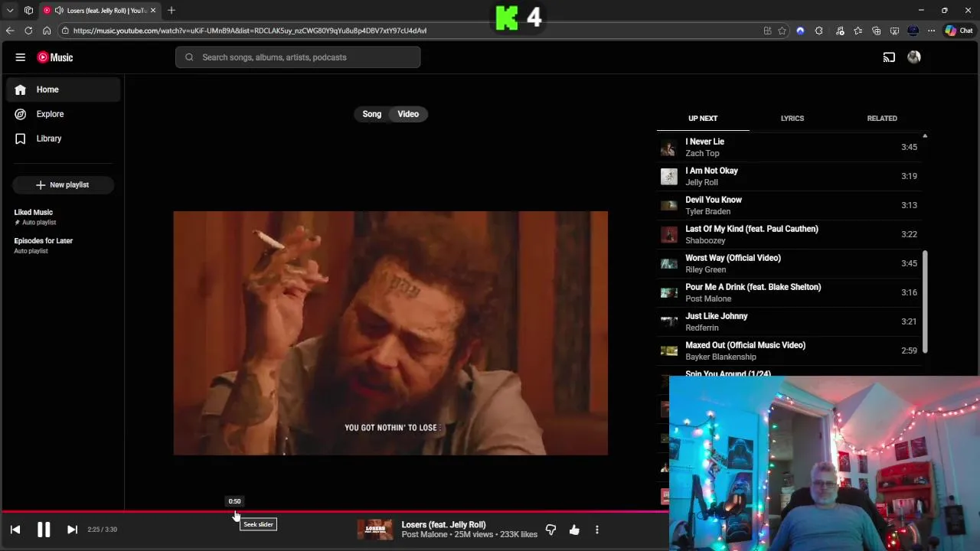Open a new browser tab

(x=171, y=10)
